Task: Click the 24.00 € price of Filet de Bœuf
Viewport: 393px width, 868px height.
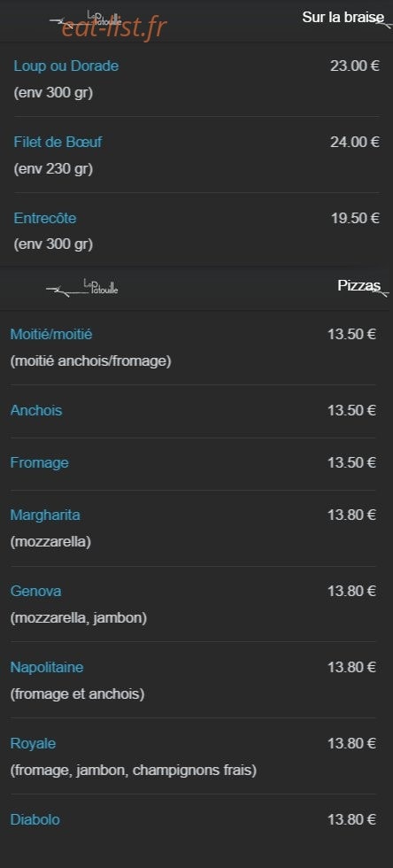Action: tap(355, 143)
